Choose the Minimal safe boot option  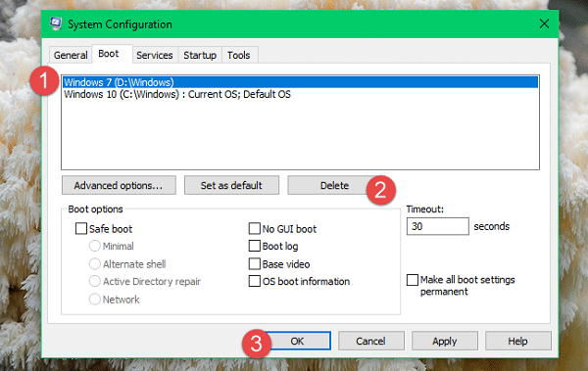coord(94,247)
